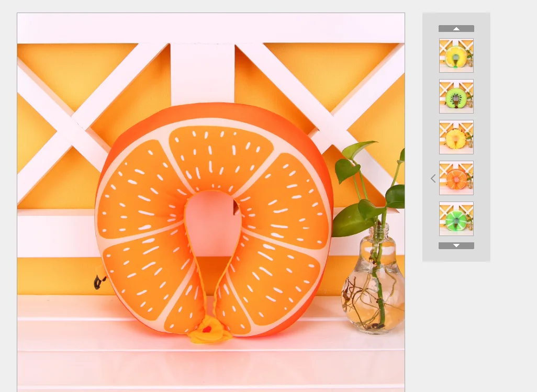Select the green lime pillow thumbnail
This screenshot has width=537, height=392.
456,219
